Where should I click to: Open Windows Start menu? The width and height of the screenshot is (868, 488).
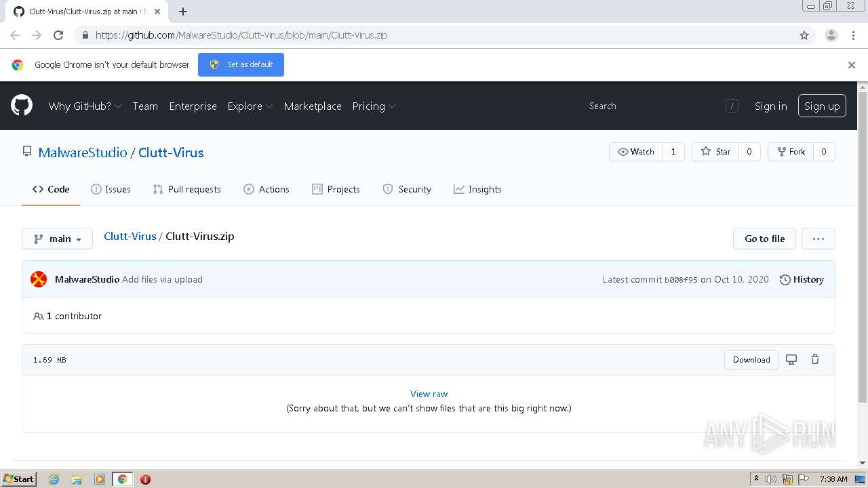[x=19, y=479]
